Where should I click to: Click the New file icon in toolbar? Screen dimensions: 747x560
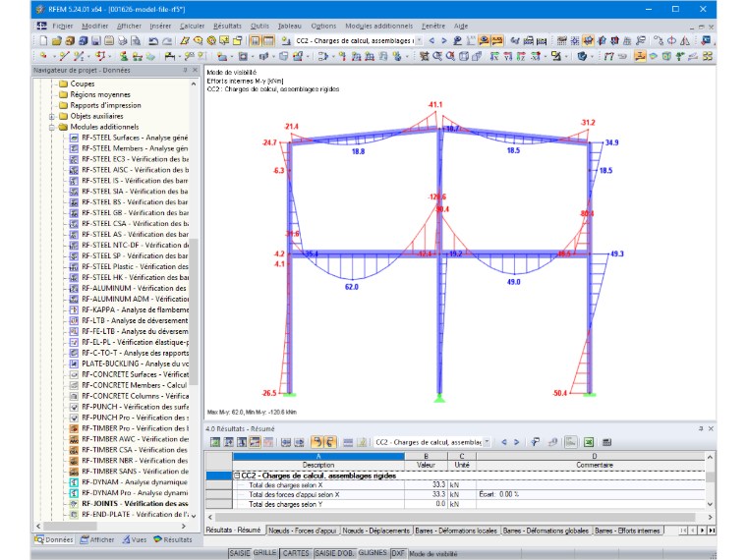click(43, 41)
